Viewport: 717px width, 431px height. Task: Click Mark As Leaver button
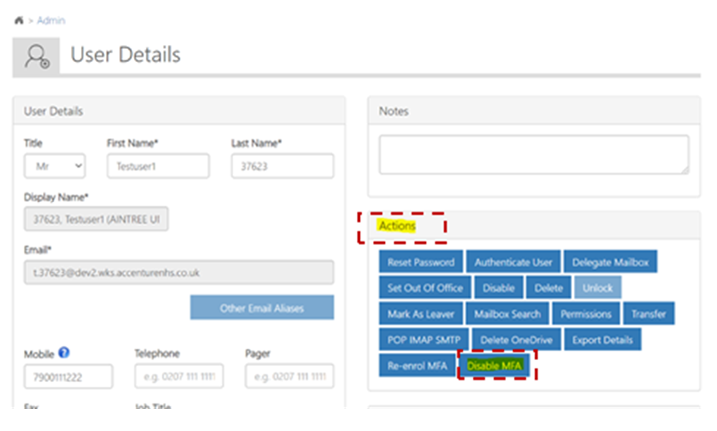point(421,314)
